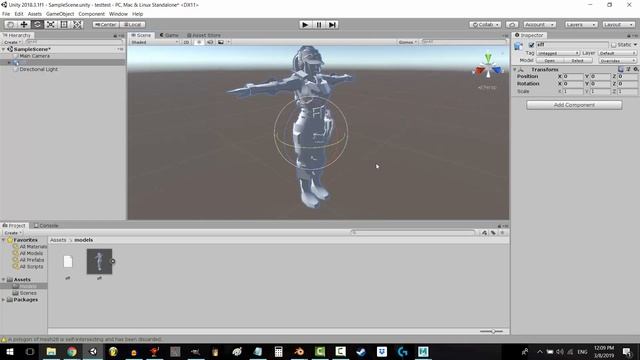Open the Transform component gear menu

click(636, 69)
